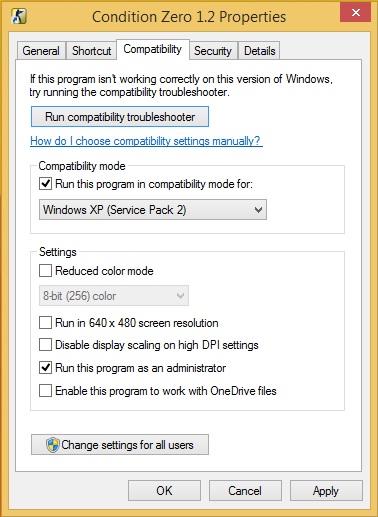378x517 pixels.
Task: Click the Apply button
Action: click(326, 490)
